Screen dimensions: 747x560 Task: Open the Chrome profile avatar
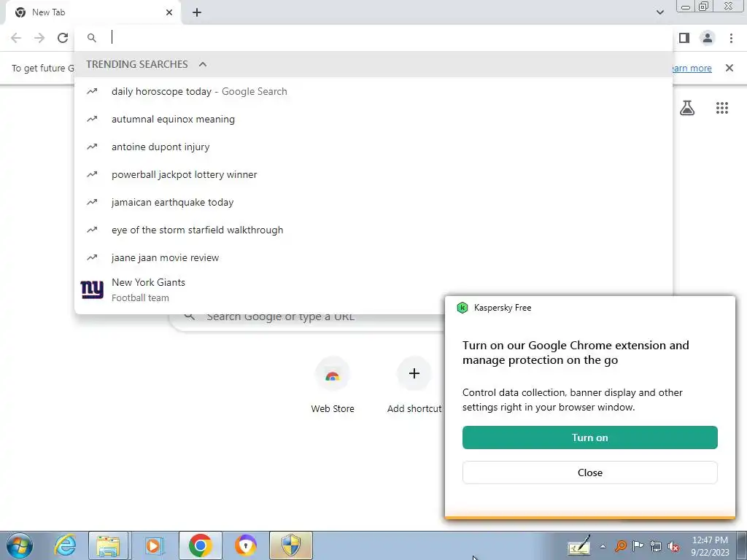708,38
